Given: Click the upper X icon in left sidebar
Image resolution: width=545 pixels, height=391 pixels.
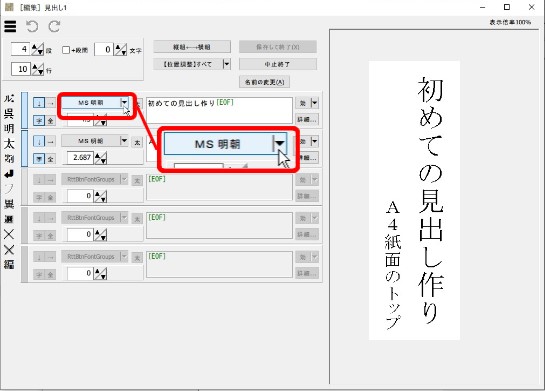Looking at the screenshot, I should (x=9, y=234).
